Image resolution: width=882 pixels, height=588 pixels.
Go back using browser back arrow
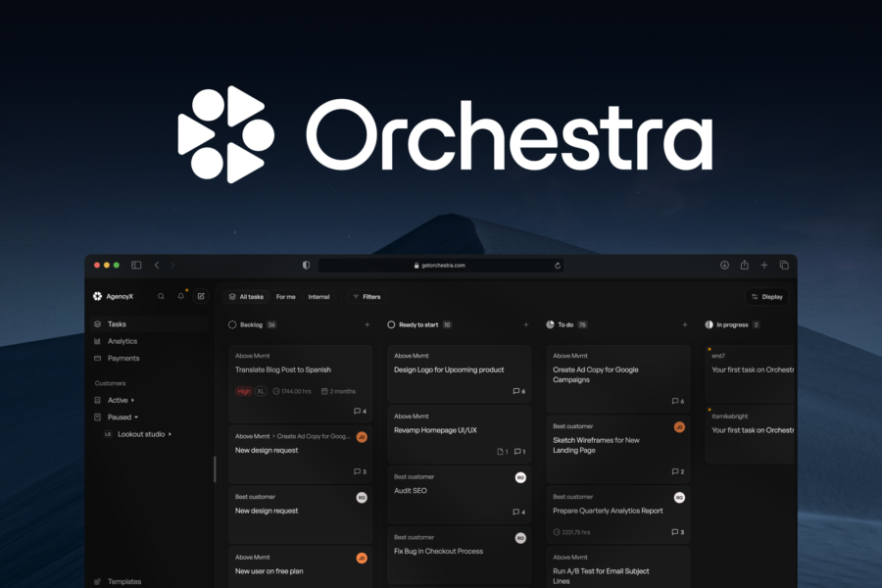(157, 265)
